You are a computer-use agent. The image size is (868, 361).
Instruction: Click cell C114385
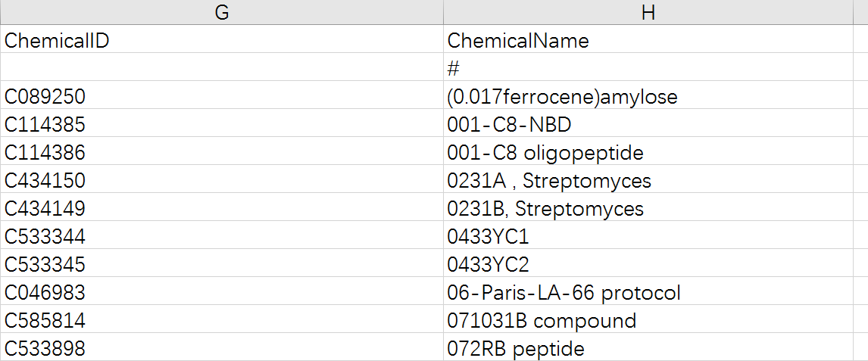point(221,123)
